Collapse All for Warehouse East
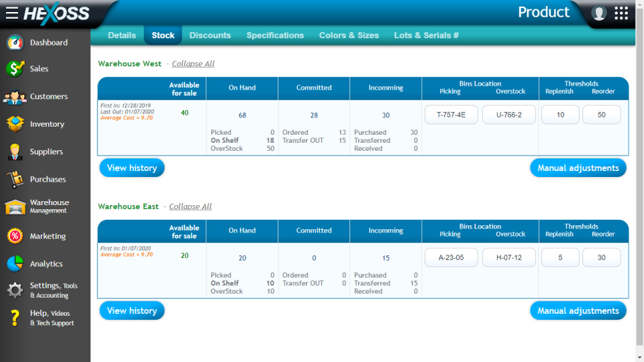This screenshot has height=362, width=644. point(190,206)
